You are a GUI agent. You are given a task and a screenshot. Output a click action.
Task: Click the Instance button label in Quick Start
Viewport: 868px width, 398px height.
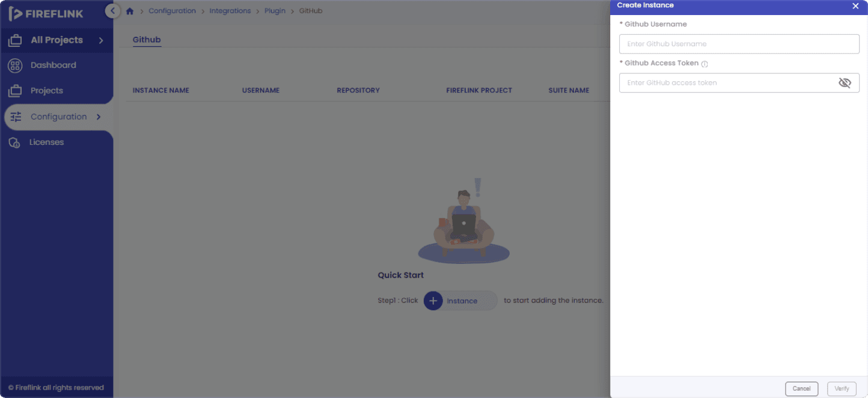462,301
